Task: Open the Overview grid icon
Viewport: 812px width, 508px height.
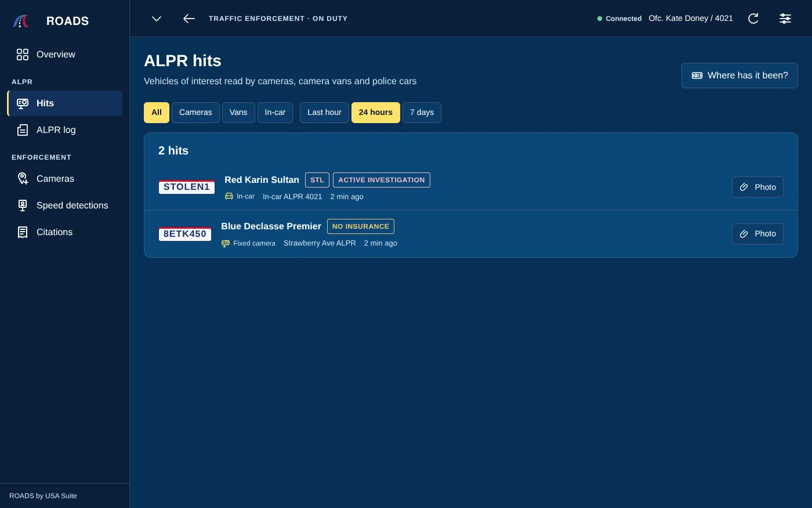Action: tap(23, 55)
